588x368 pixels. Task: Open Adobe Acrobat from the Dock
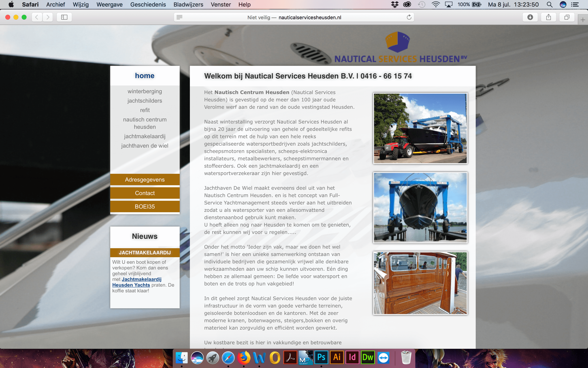(290, 357)
